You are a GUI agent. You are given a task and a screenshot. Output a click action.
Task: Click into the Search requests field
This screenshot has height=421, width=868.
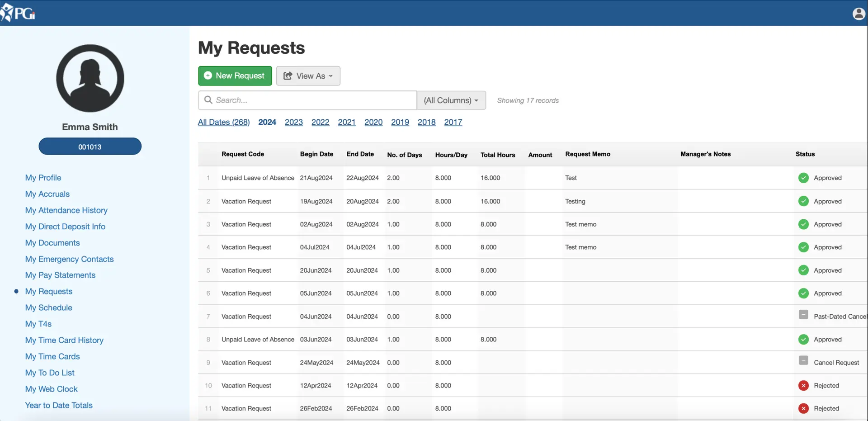tap(312, 100)
